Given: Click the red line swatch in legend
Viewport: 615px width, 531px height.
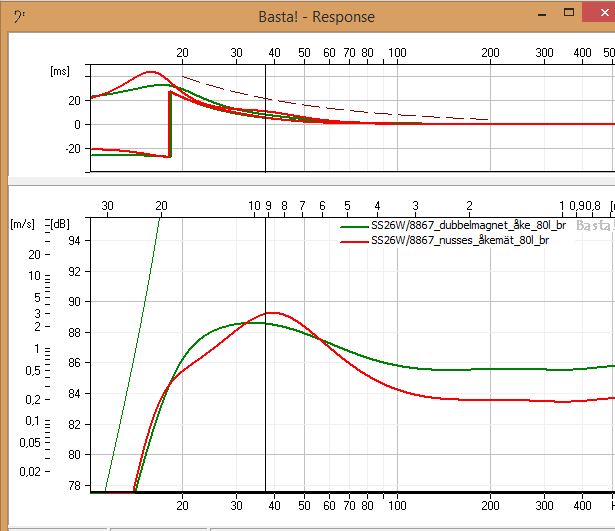Looking at the screenshot, I should 354,241.
